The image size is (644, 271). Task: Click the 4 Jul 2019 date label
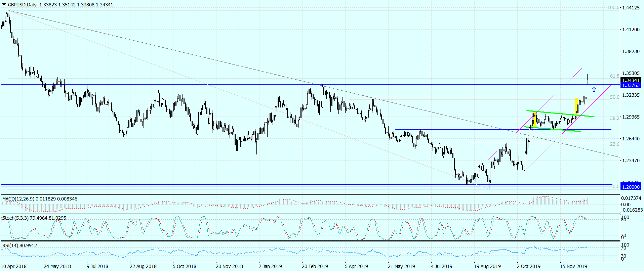[442, 266]
